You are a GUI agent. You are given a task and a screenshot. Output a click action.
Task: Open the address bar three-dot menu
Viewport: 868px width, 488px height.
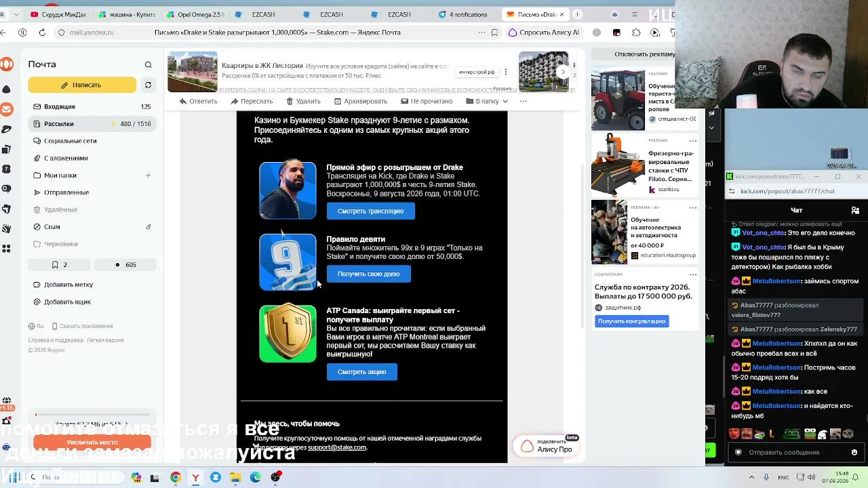tap(481, 33)
